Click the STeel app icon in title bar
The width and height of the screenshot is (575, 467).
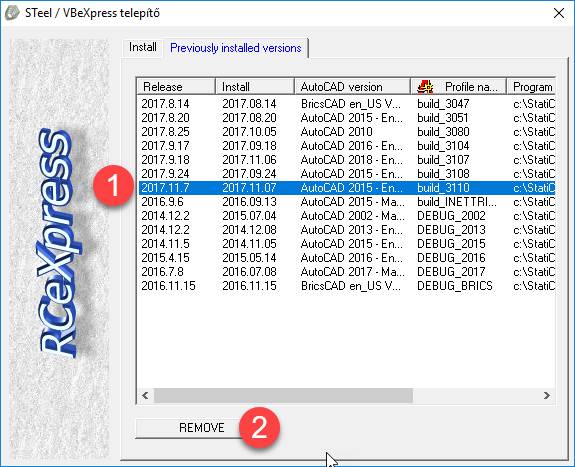point(12,13)
